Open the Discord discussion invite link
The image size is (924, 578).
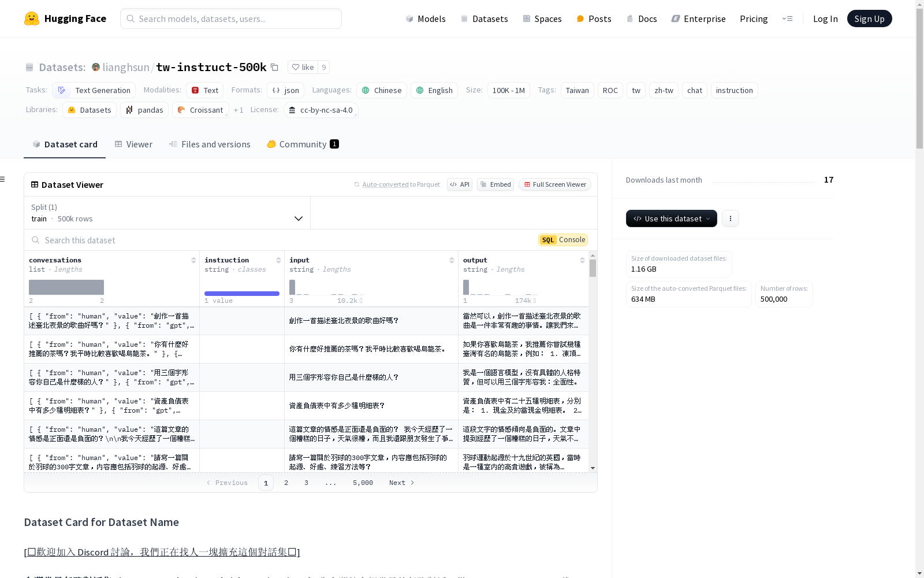tap(162, 552)
